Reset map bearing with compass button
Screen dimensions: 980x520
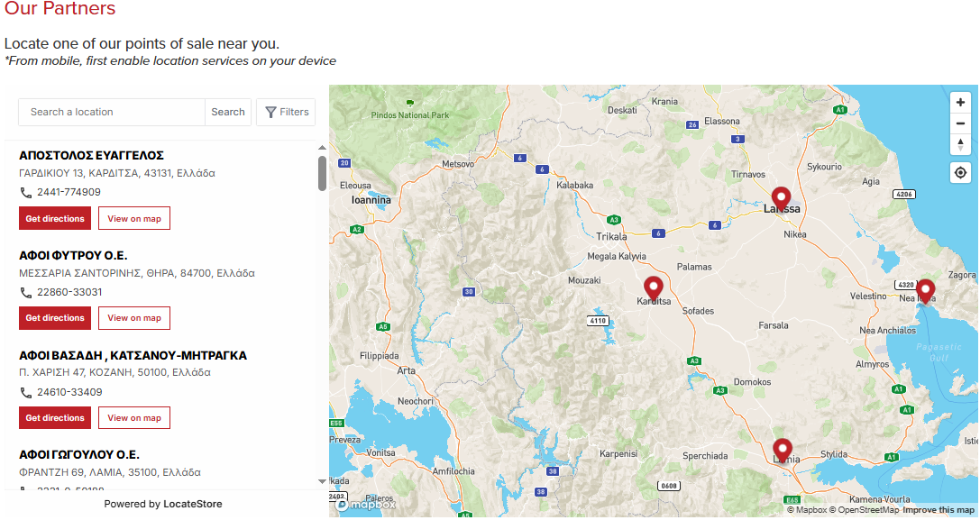tap(961, 144)
